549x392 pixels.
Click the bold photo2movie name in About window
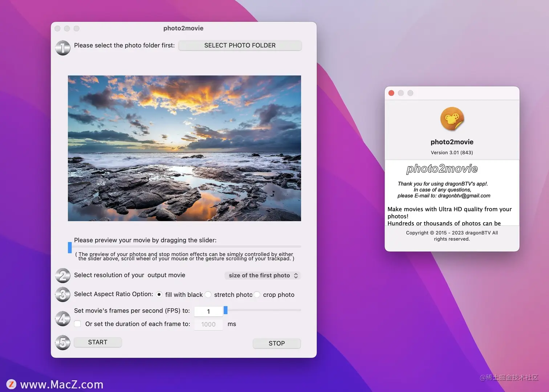452,142
